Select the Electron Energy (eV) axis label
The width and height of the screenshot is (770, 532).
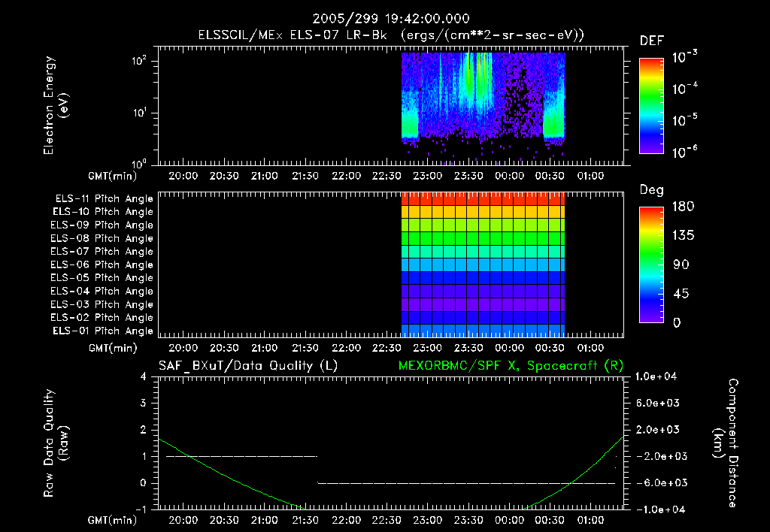[56, 105]
